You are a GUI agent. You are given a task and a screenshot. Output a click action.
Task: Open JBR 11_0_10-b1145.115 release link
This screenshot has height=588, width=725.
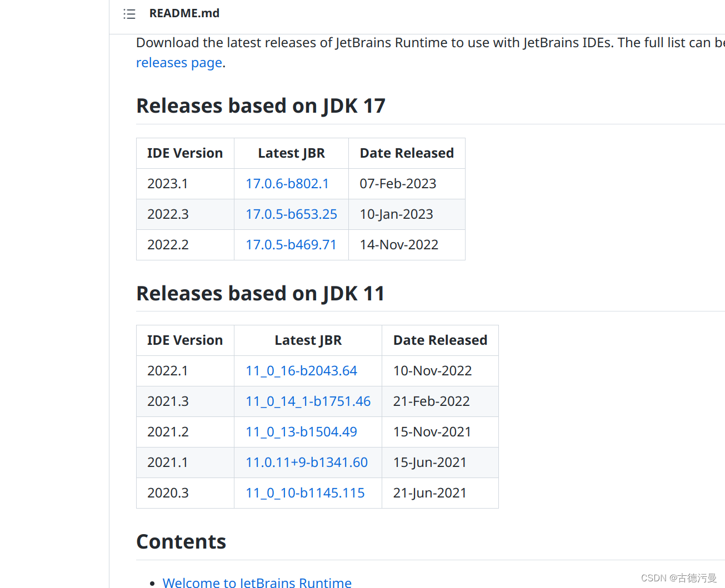[x=306, y=493]
